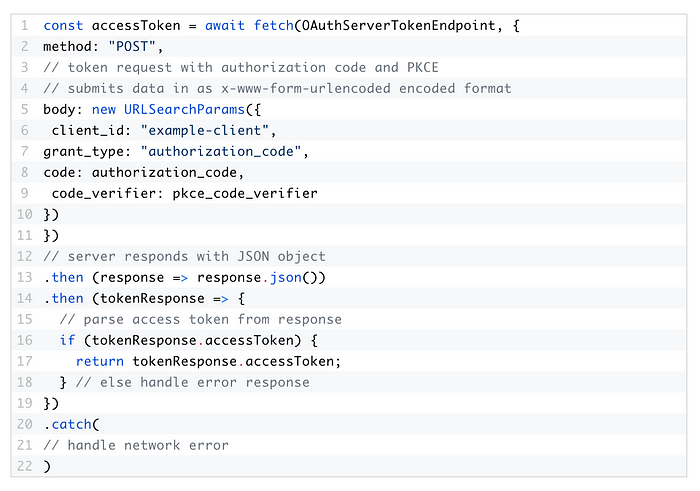The image size is (700, 491).
Task: Click pkce_code_verifier variable
Action: (245, 193)
